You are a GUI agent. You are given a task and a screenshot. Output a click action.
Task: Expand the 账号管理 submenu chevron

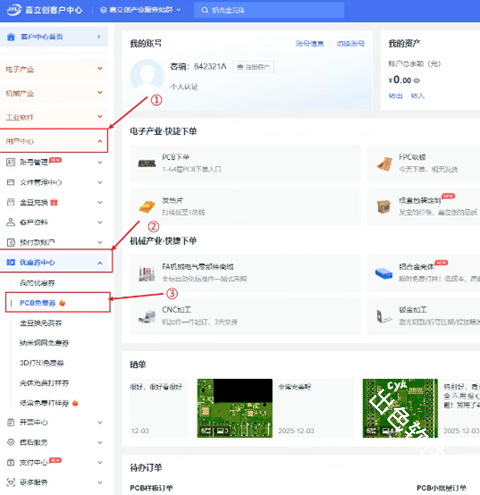pos(100,162)
